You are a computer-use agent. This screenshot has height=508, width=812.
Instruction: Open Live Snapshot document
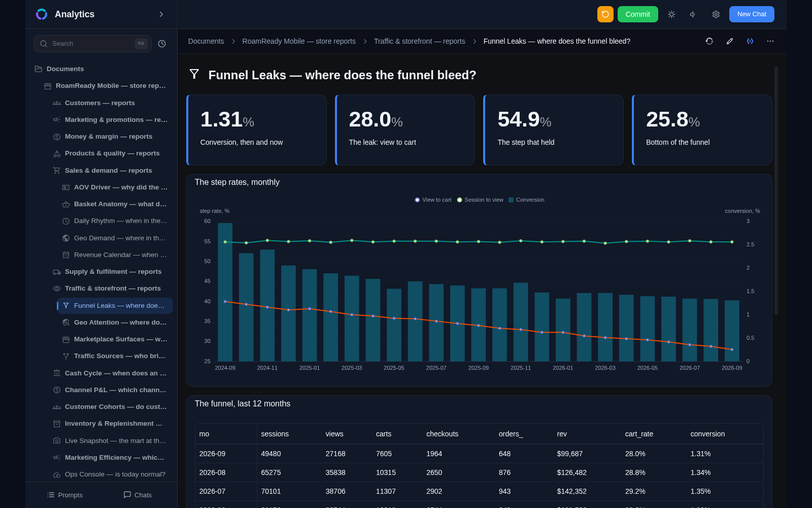111,440
